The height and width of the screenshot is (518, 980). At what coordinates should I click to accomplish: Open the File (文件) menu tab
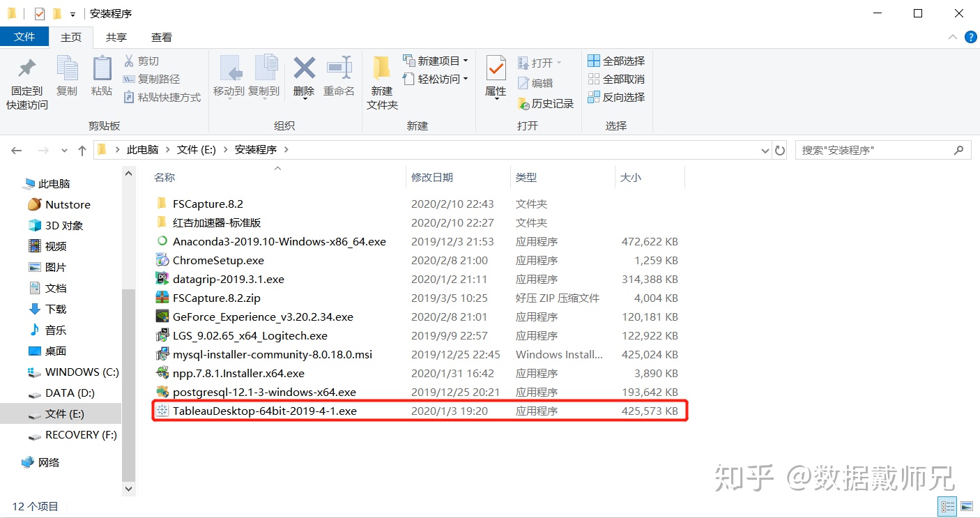point(24,37)
